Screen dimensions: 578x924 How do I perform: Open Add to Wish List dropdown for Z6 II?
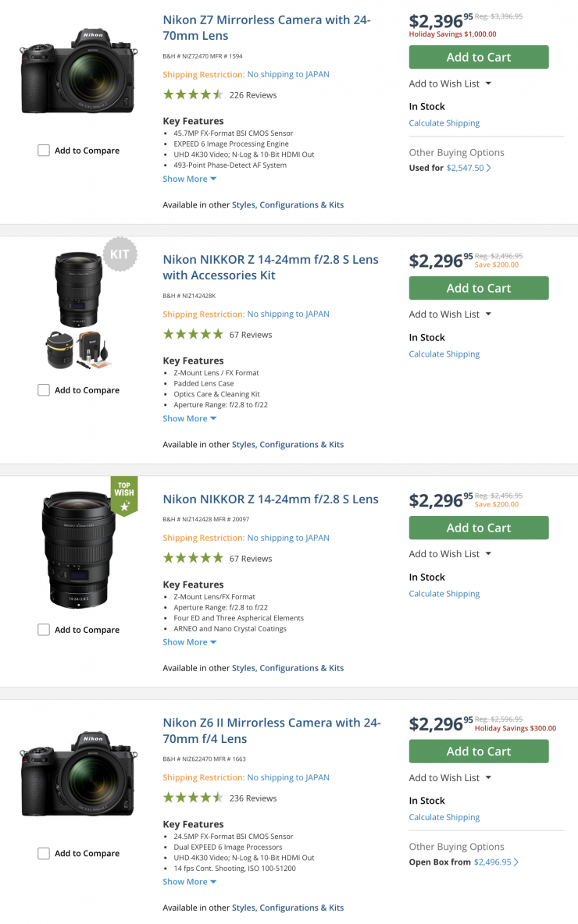[450, 778]
